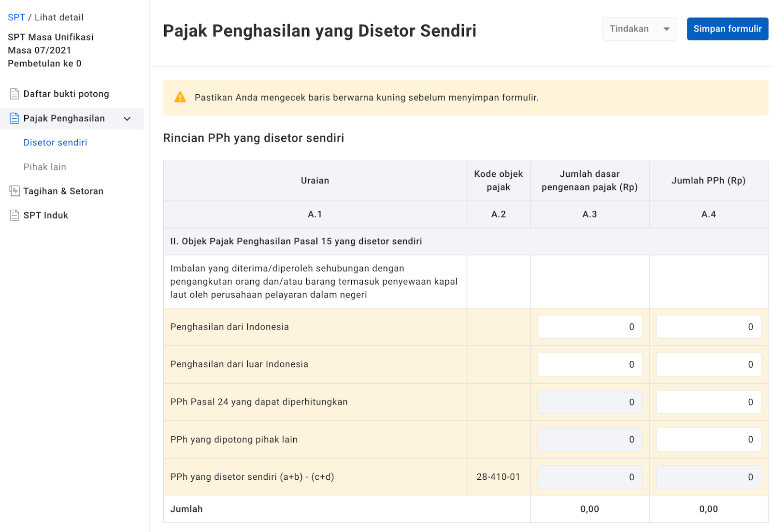
Task: Open Disetor sendiri submenu item
Action: [55, 143]
